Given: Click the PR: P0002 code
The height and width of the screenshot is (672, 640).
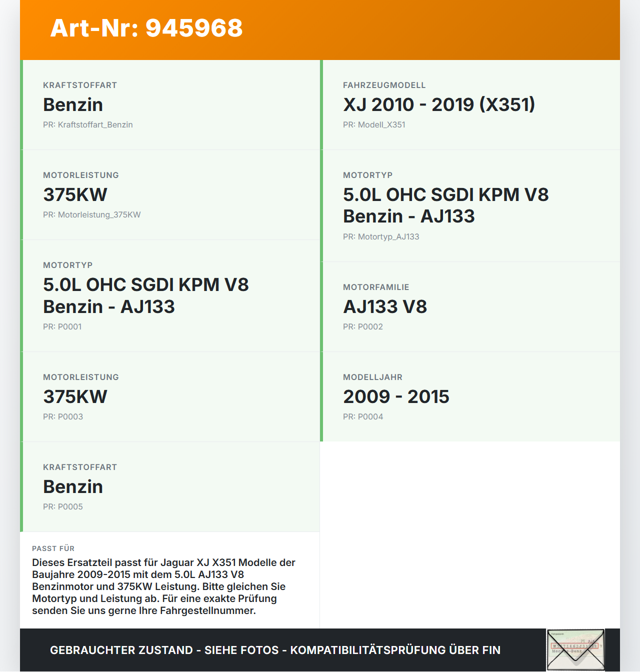Looking at the screenshot, I should pyautogui.click(x=363, y=326).
